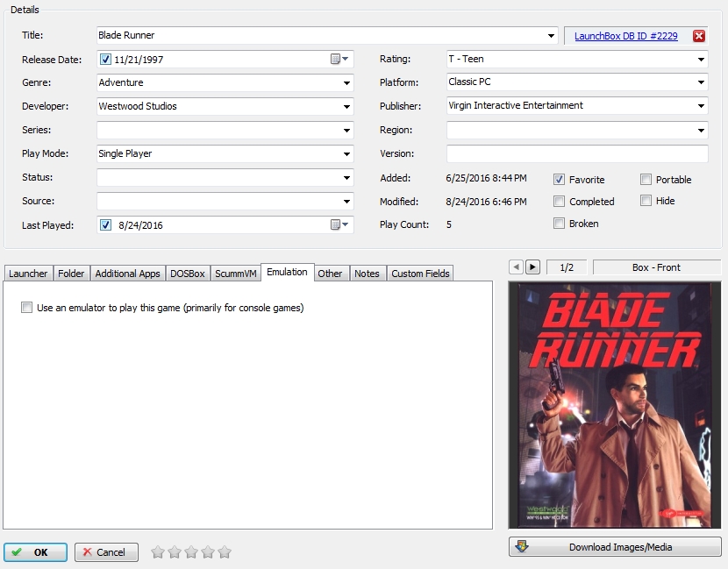728x569 pixels.
Task: Select the Emulation tab
Action: pos(288,272)
